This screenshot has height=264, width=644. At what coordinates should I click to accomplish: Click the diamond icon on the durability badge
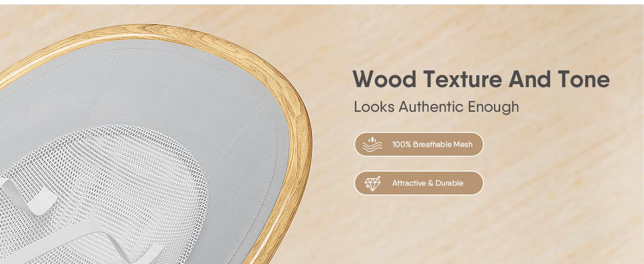(372, 184)
